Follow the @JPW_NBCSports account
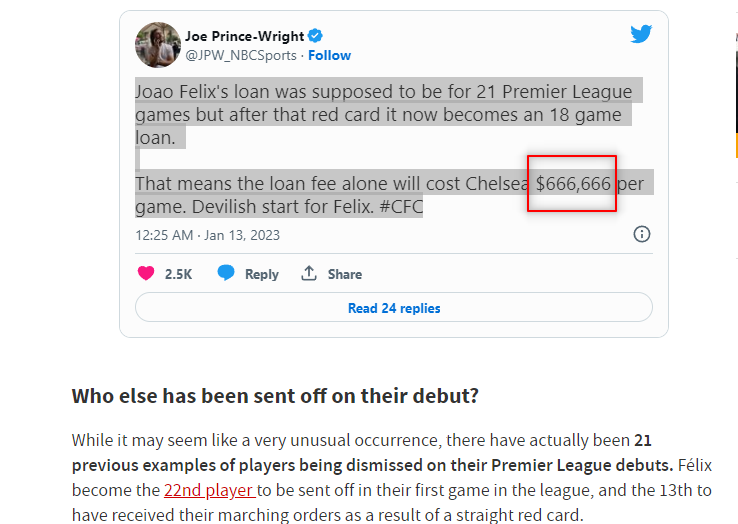The width and height of the screenshot is (738, 524). point(329,55)
